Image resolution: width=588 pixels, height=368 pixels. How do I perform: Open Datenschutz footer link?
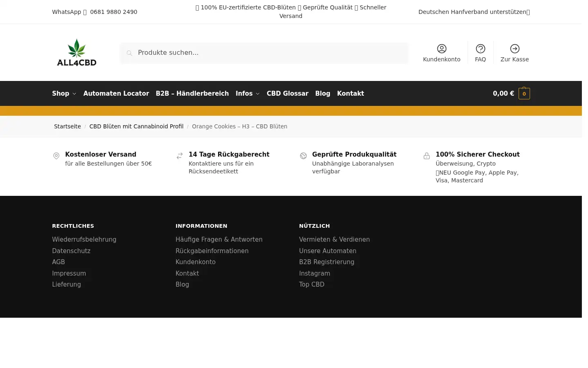[x=71, y=251]
